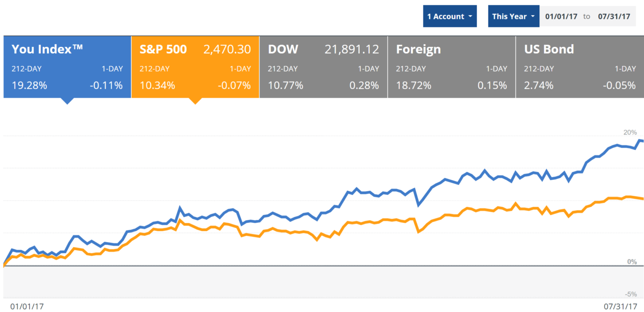
Task: Click the caret arrow on This Year
Action: 532,17
